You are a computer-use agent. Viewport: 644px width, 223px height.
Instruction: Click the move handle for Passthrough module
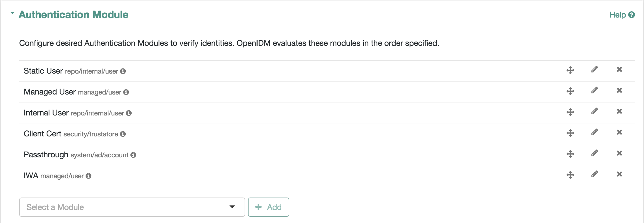click(570, 154)
